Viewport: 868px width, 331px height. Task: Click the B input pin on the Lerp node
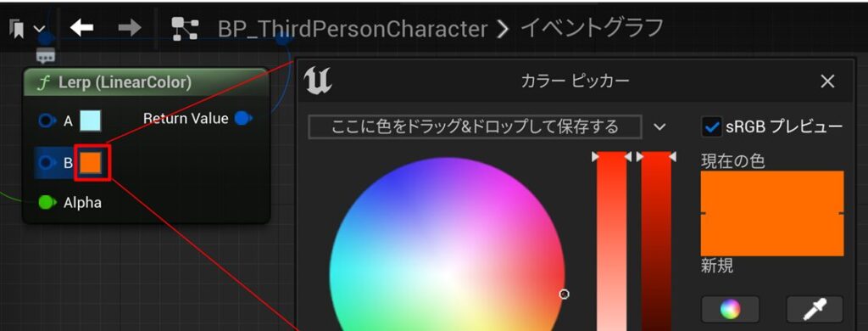click(47, 162)
